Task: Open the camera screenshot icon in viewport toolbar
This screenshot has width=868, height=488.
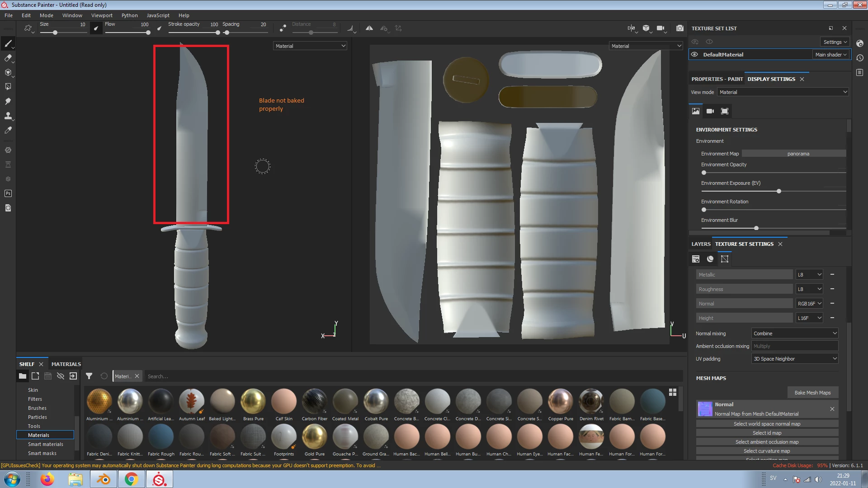Action: (679, 28)
